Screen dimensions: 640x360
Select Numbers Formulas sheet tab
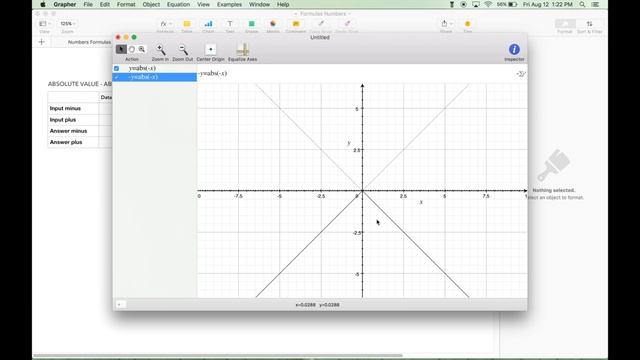89,42
